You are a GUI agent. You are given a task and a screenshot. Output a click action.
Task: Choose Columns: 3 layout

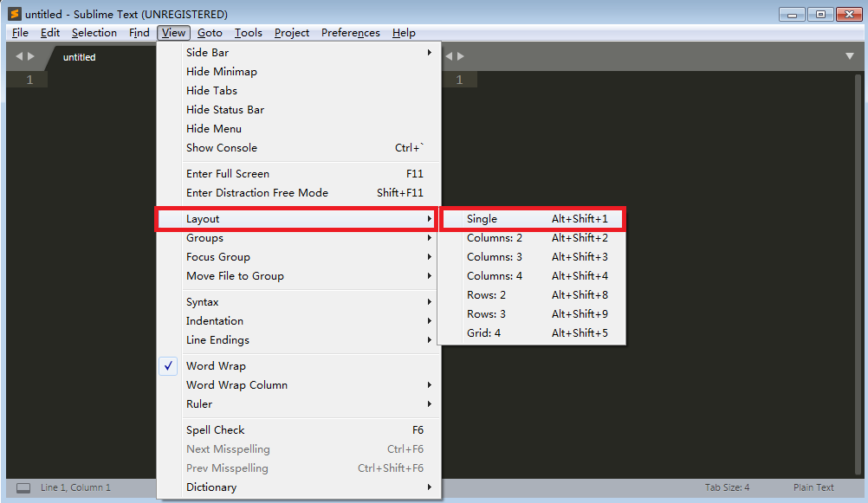[x=532, y=257]
